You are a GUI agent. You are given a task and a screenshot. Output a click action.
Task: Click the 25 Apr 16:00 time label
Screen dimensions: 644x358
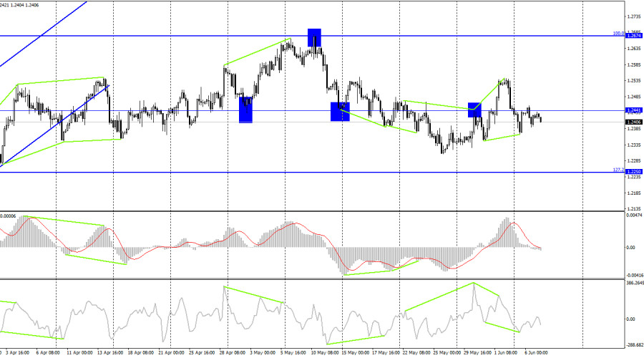tap(202, 353)
